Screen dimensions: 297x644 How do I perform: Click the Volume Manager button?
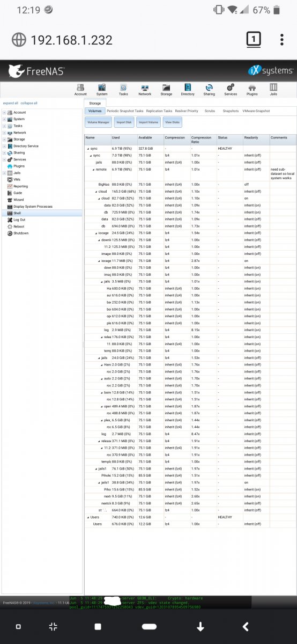pyautogui.click(x=99, y=122)
